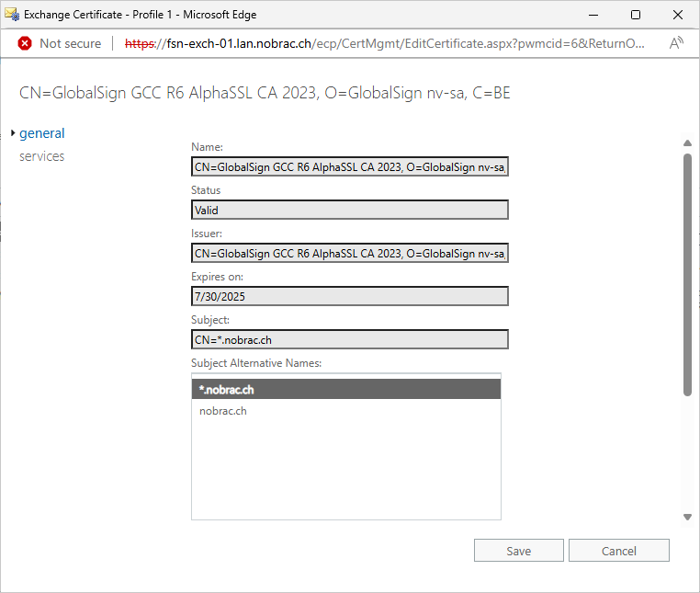Click the Issuer text field
This screenshot has width=700, height=593.
[x=350, y=253]
